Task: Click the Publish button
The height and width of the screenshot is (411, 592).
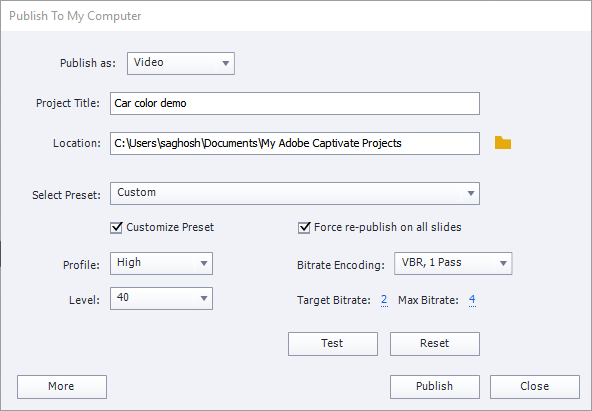Action: point(435,387)
